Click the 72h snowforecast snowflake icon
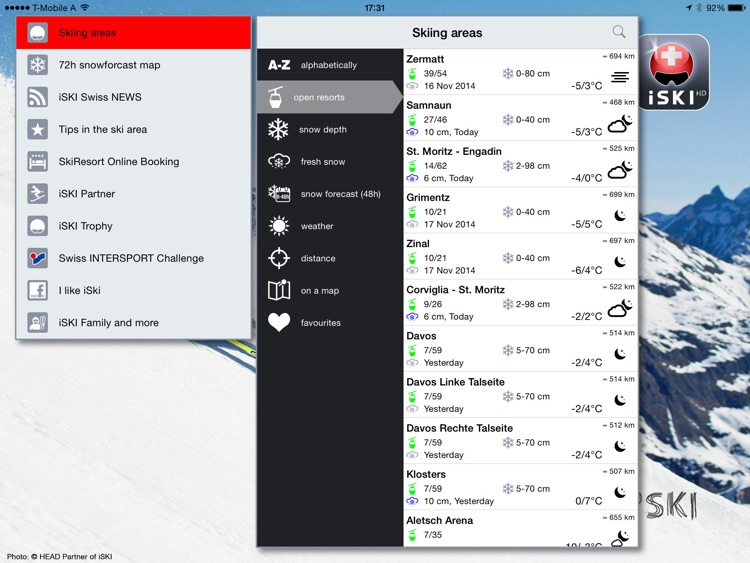This screenshot has height=563, width=750. click(37, 65)
